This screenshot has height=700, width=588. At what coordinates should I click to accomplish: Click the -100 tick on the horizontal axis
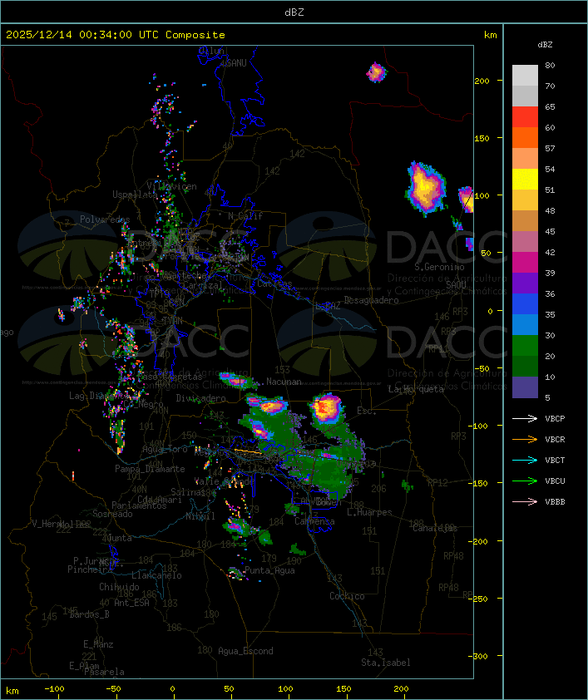[x=54, y=689]
